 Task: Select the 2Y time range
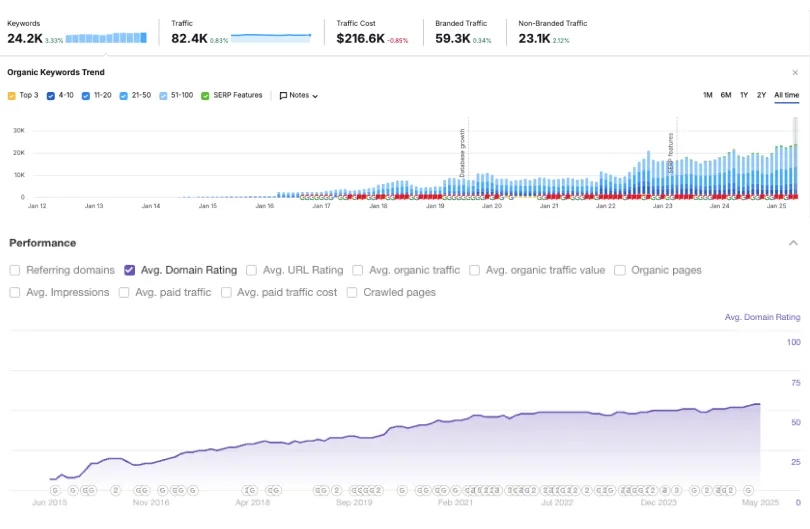tap(761, 95)
